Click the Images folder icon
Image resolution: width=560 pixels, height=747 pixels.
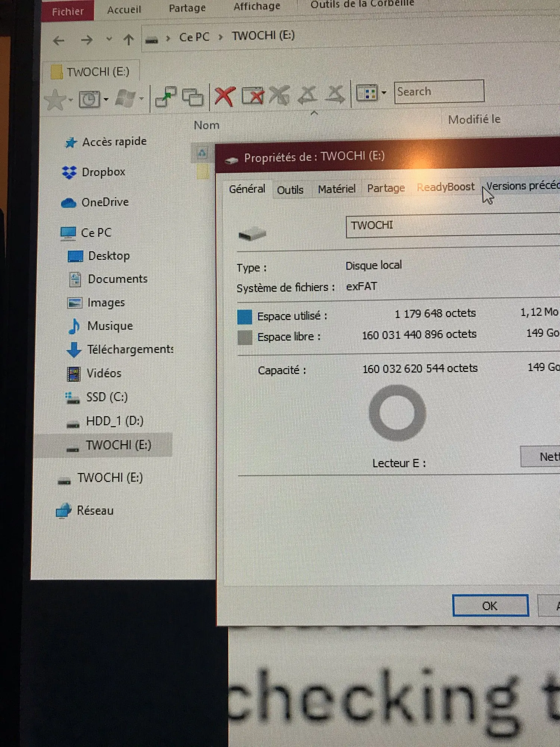(75, 303)
